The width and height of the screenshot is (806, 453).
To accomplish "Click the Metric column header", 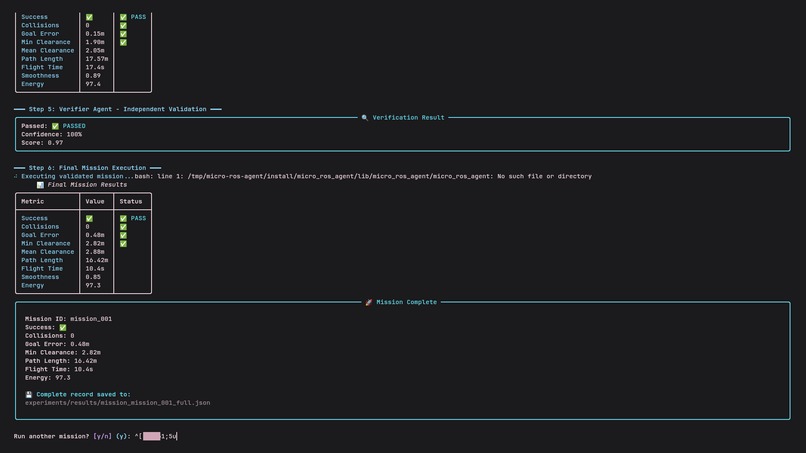I will click(x=32, y=202).
